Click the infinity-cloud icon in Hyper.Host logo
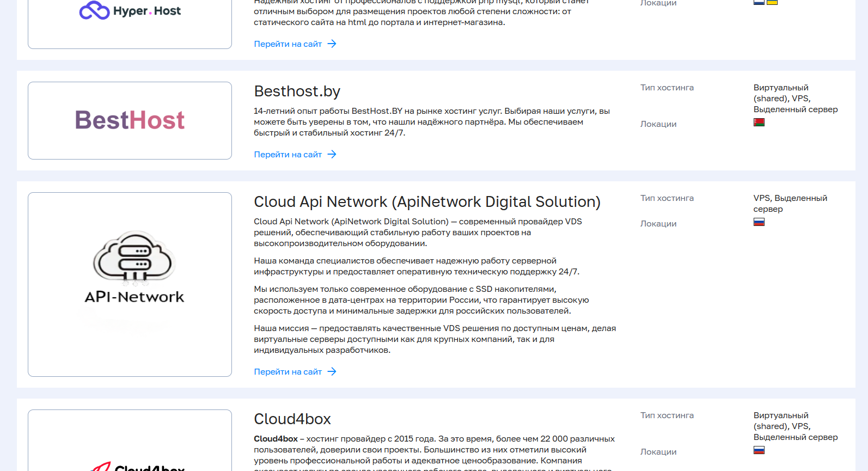868x471 pixels. 94,10
